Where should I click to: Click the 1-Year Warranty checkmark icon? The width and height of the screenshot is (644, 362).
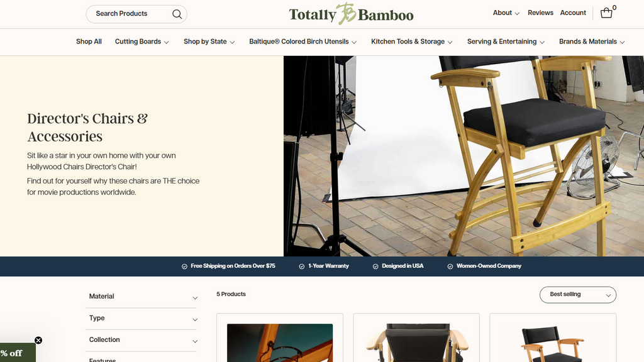pyautogui.click(x=301, y=266)
